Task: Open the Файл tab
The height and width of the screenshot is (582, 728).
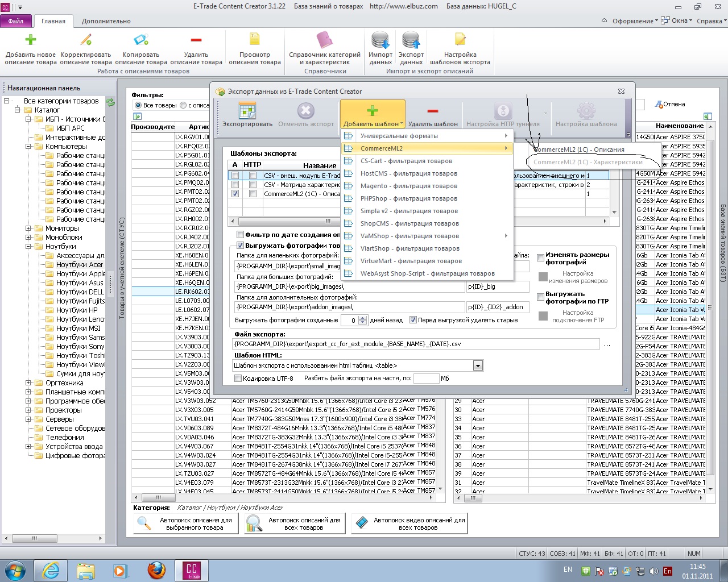Action: [x=16, y=21]
